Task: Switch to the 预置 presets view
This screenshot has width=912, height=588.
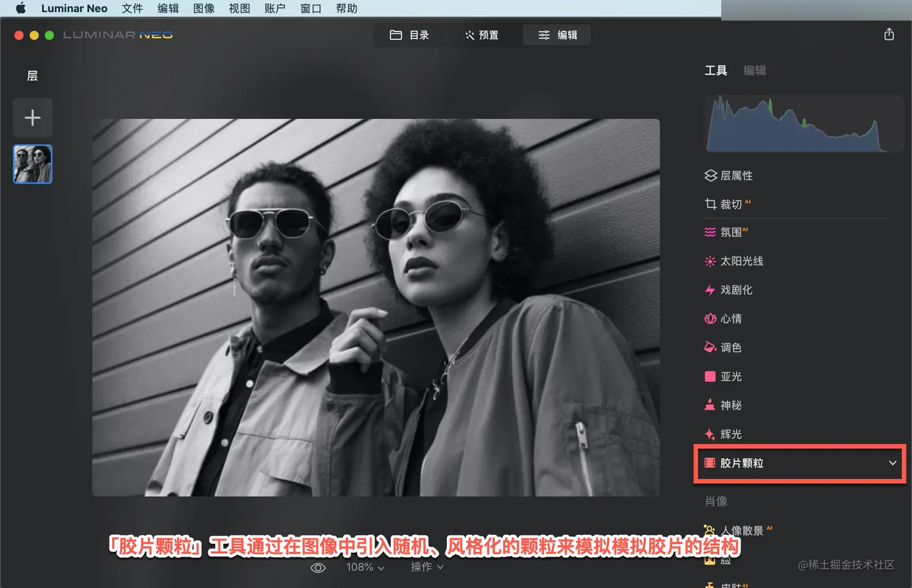Action: pos(483,35)
